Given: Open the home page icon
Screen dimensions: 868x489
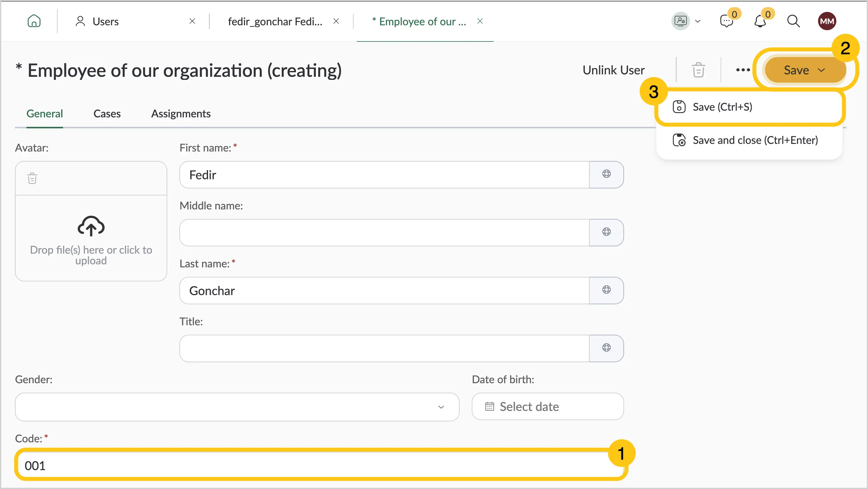Looking at the screenshot, I should pyautogui.click(x=34, y=21).
